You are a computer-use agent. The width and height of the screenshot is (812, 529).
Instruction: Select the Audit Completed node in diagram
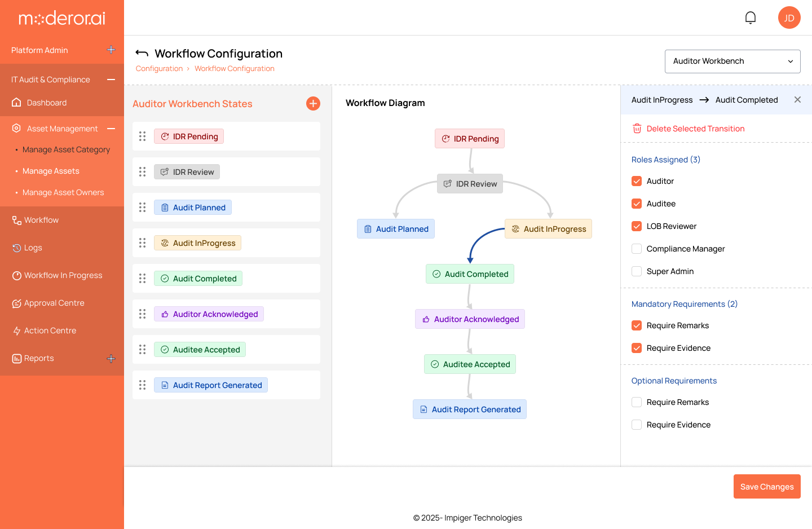(470, 274)
